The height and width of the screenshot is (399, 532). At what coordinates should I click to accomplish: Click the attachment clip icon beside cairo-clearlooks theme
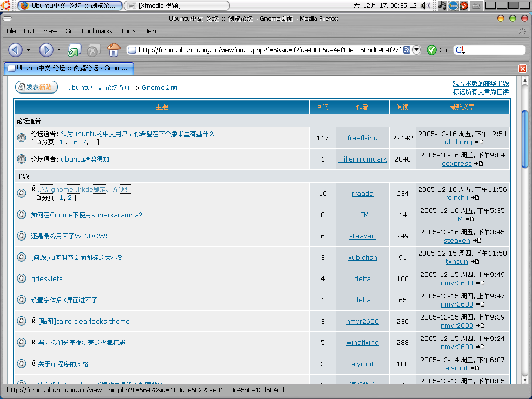coord(34,320)
